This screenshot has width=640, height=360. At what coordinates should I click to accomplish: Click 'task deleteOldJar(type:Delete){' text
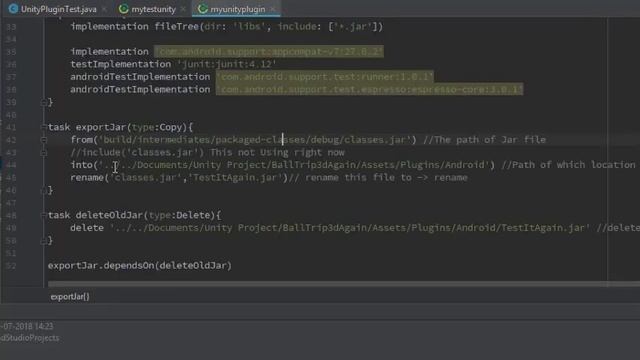pyautogui.click(x=134, y=215)
